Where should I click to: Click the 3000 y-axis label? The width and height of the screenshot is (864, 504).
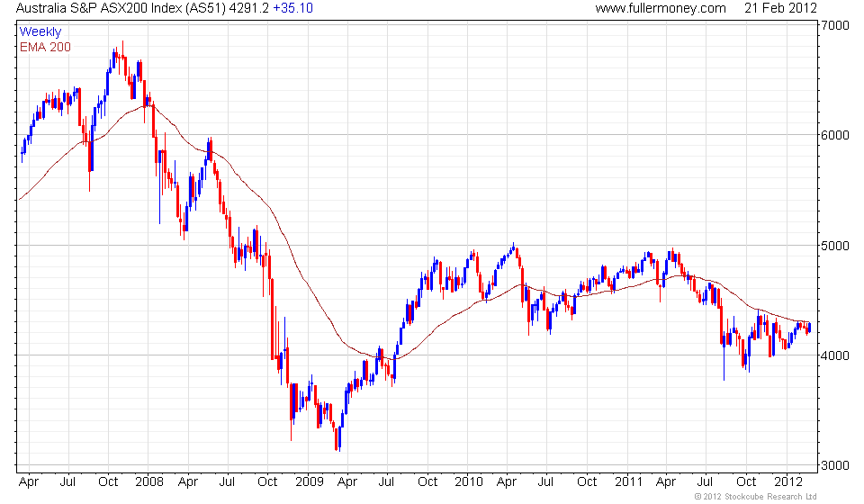coord(835,465)
